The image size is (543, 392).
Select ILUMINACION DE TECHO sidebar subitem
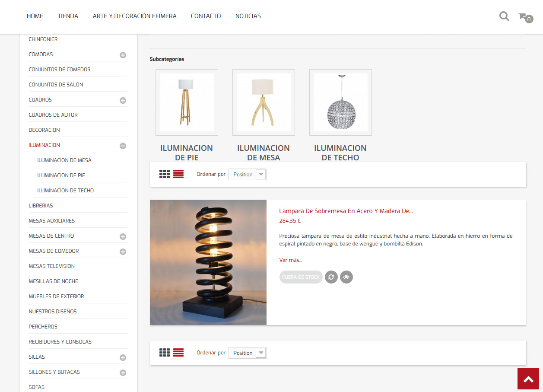(x=65, y=191)
